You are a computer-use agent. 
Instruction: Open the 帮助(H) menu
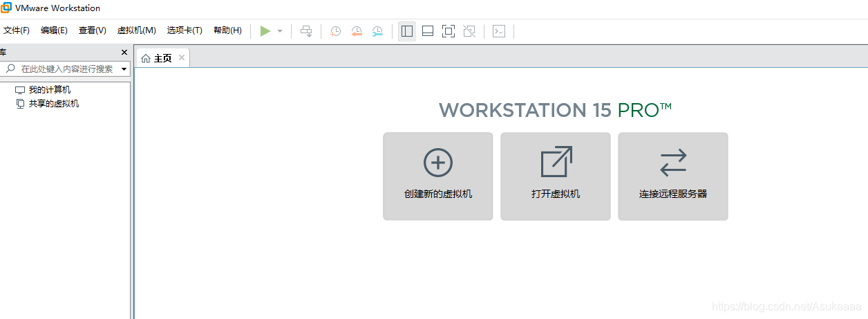(x=227, y=30)
